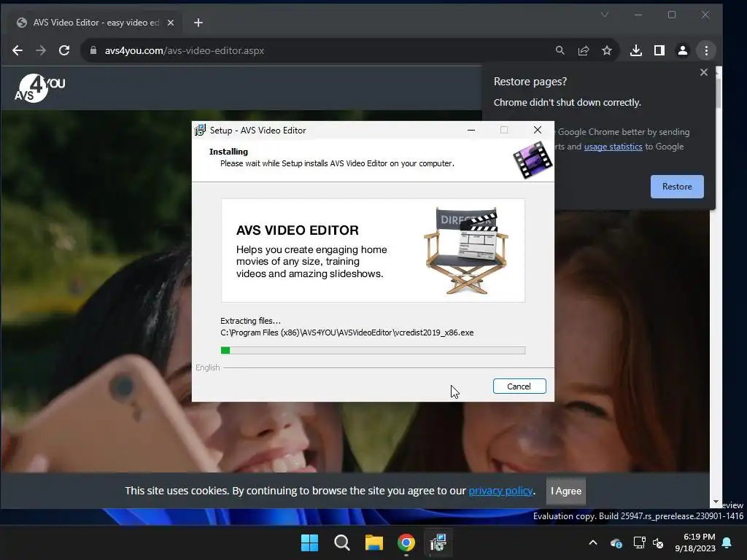Minimize the AVS Video Editor Setup window
Image resolution: width=747 pixels, height=560 pixels.
coord(471,130)
